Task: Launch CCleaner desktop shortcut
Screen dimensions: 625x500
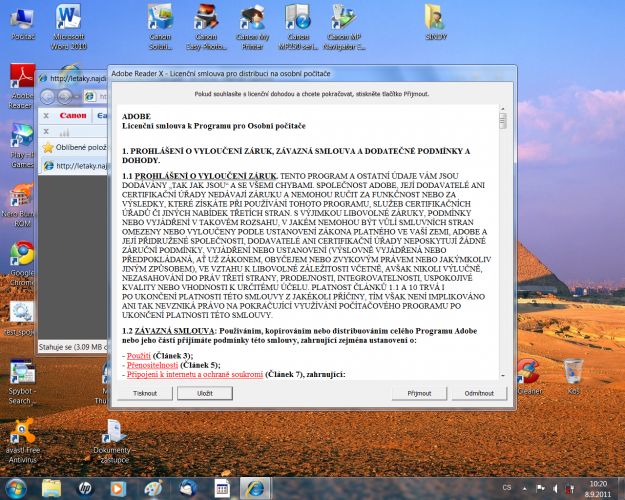Action: 529,377
